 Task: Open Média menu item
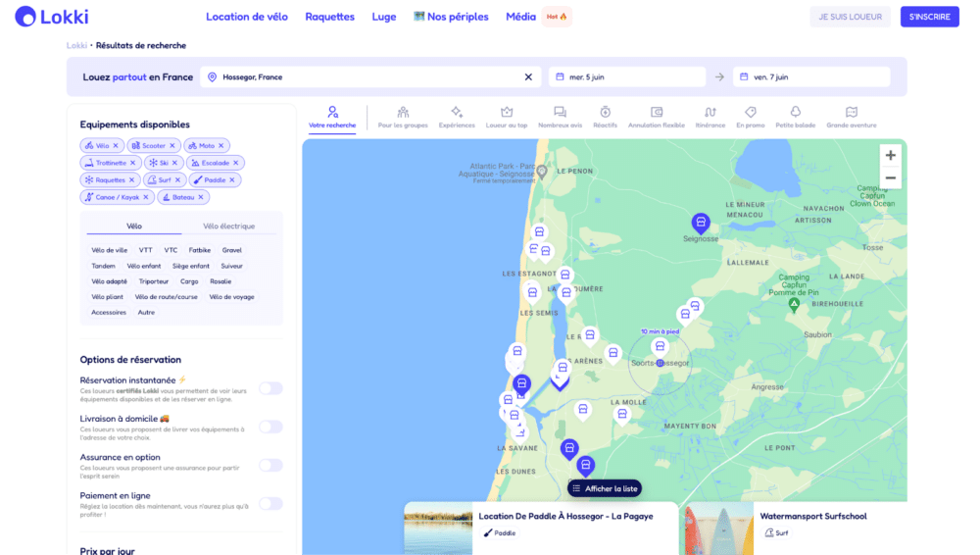(520, 17)
